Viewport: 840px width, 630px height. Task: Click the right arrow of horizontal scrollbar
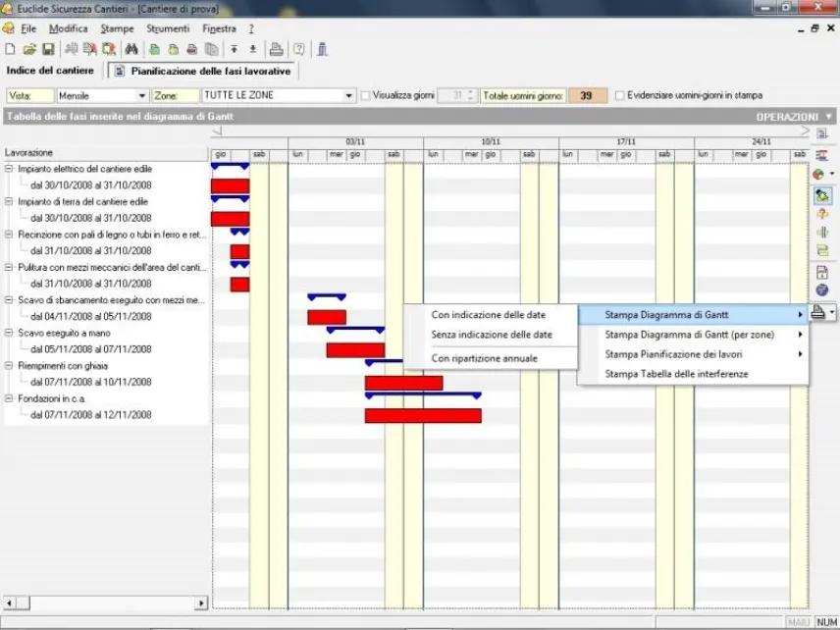(x=201, y=604)
